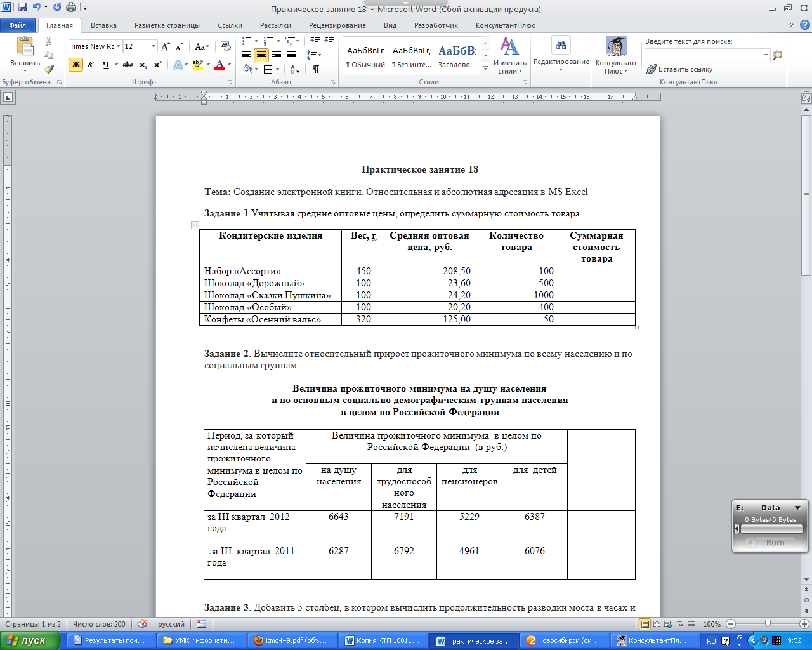Select the Обычный style
The width and height of the screenshot is (812, 650).
point(365,56)
